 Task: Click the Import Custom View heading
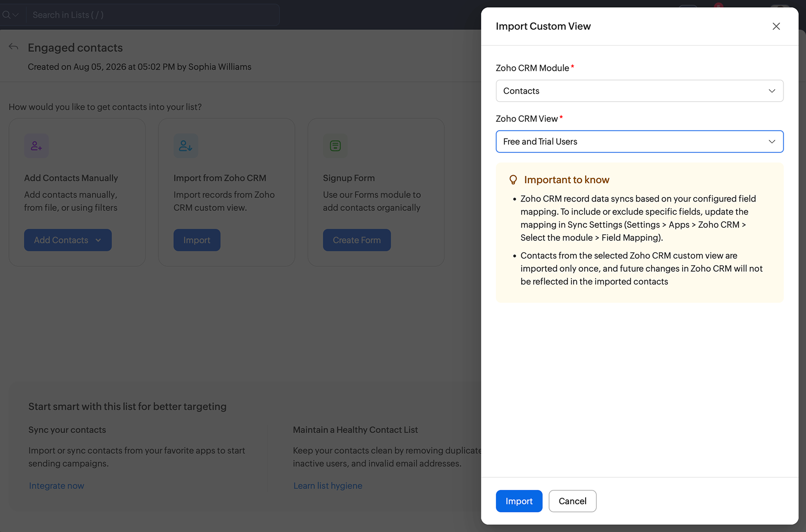pyautogui.click(x=543, y=26)
